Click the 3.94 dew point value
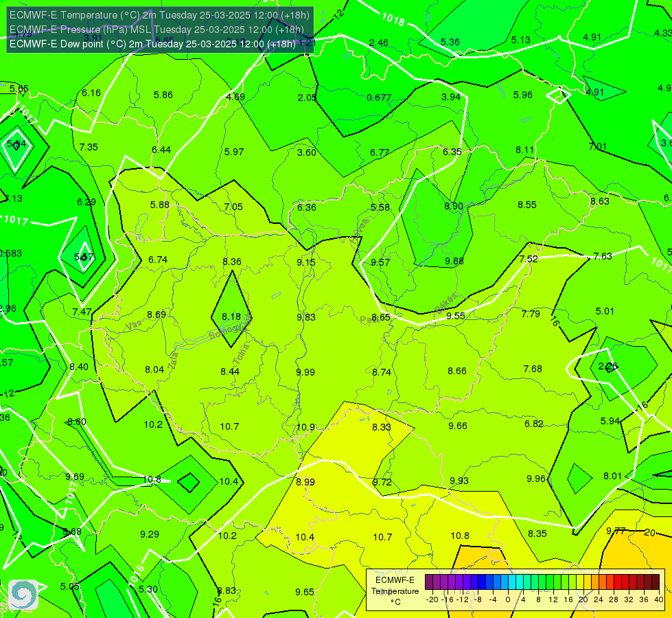This screenshot has height=618, width=672. (x=451, y=97)
